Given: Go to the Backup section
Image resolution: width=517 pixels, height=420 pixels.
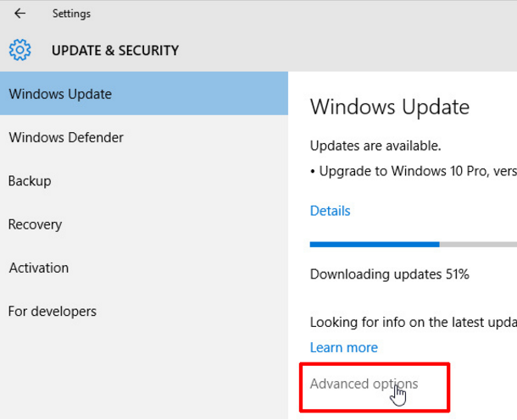Looking at the screenshot, I should [30, 181].
